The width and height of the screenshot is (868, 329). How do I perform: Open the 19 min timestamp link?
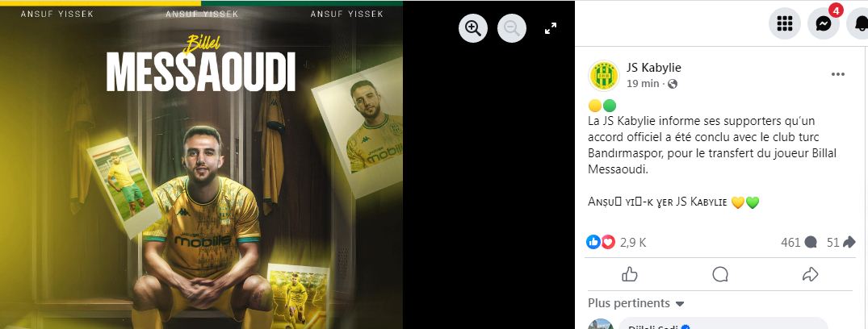pos(643,84)
